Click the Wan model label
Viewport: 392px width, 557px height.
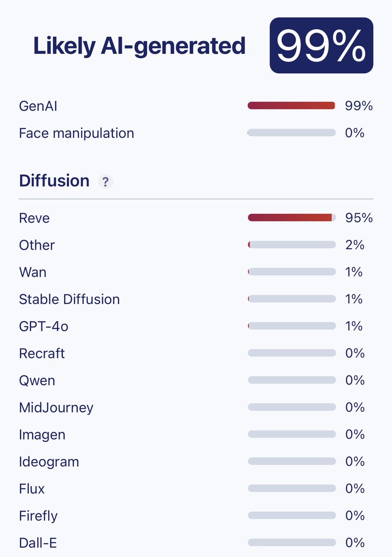pos(32,272)
